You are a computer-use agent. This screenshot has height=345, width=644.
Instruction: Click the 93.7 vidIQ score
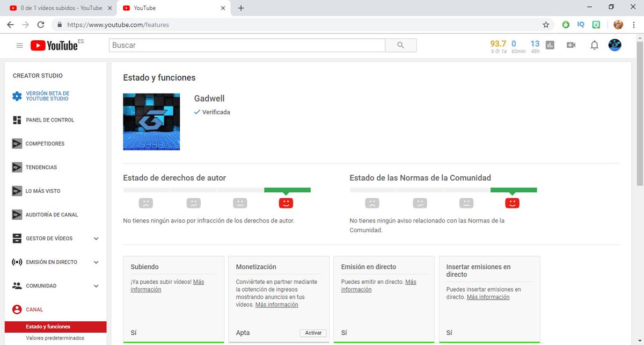(x=498, y=44)
